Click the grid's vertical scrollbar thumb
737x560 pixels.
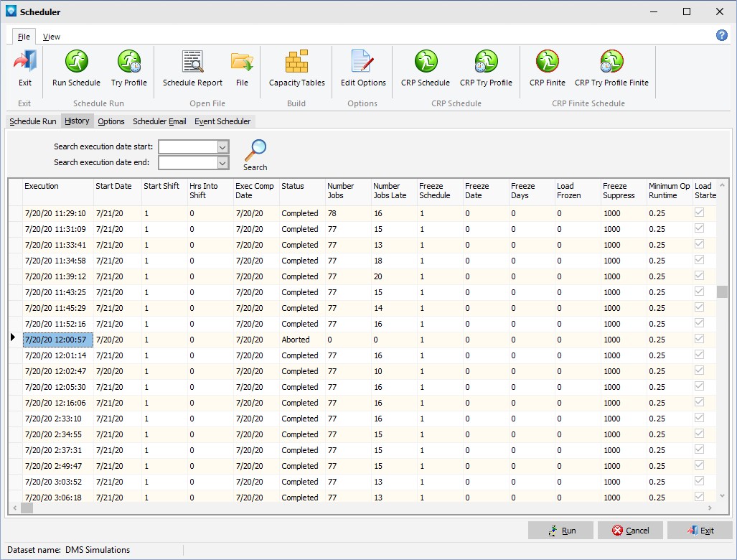722,291
